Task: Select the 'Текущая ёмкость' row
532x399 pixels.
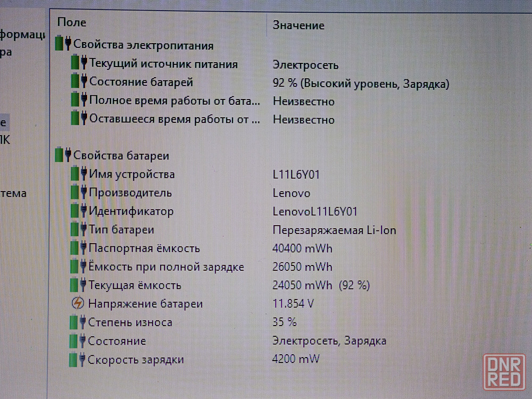Action: click(135, 286)
